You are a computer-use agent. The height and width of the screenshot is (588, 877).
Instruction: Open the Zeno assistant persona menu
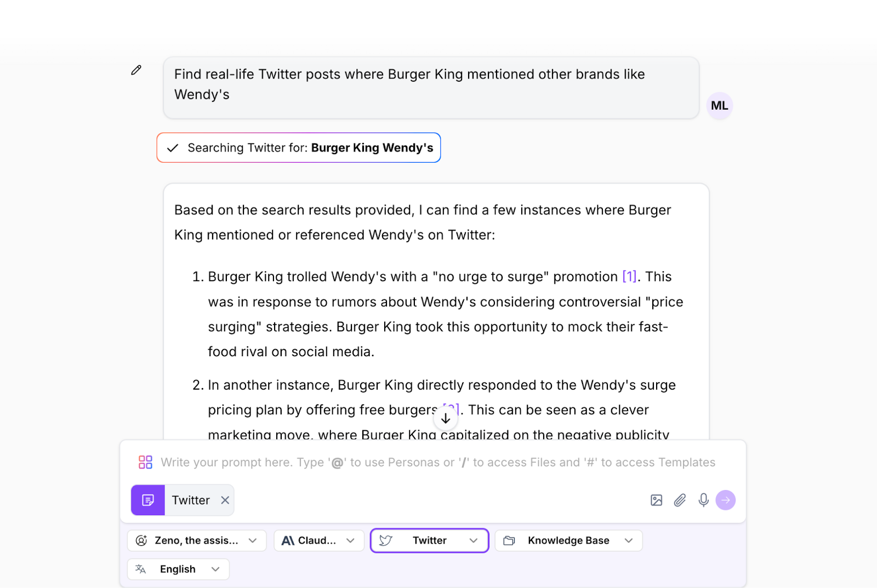click(254, 540)
